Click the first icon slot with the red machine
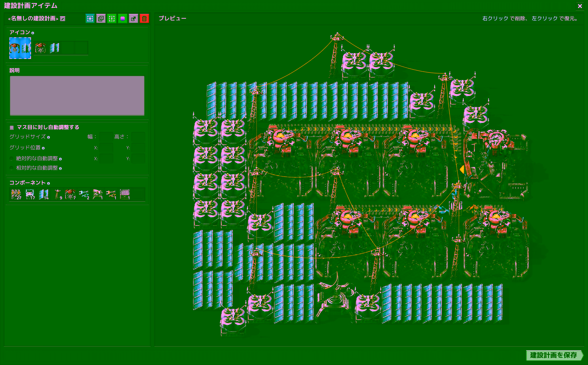This screenshot has width=588, height=365. 40,48
